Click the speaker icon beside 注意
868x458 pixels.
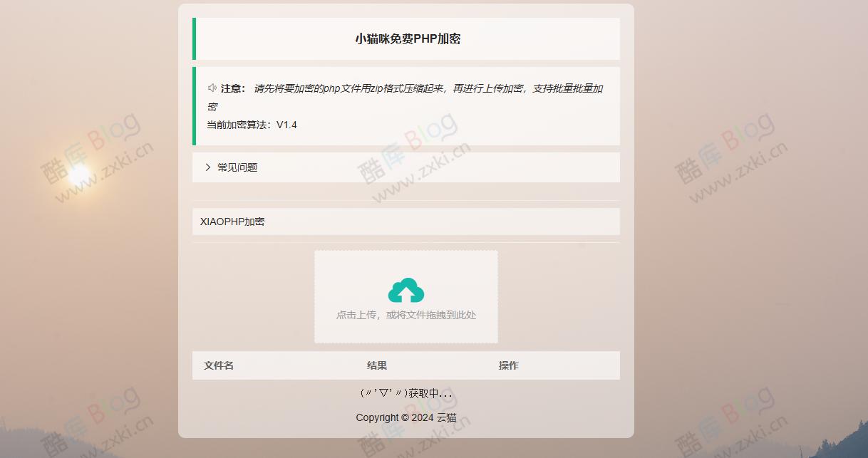[x=212, y=87]
